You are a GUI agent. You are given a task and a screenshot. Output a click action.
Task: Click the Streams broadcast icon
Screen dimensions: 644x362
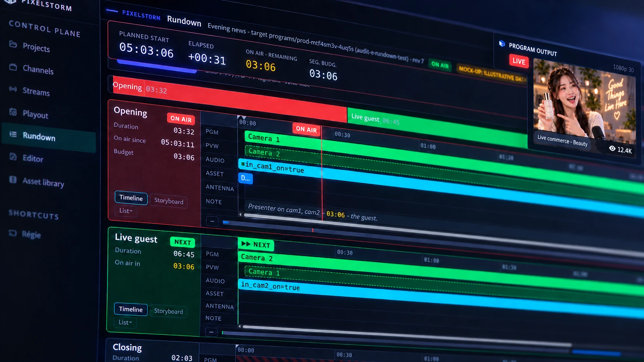pyautogui.click(x=13, y=89)
